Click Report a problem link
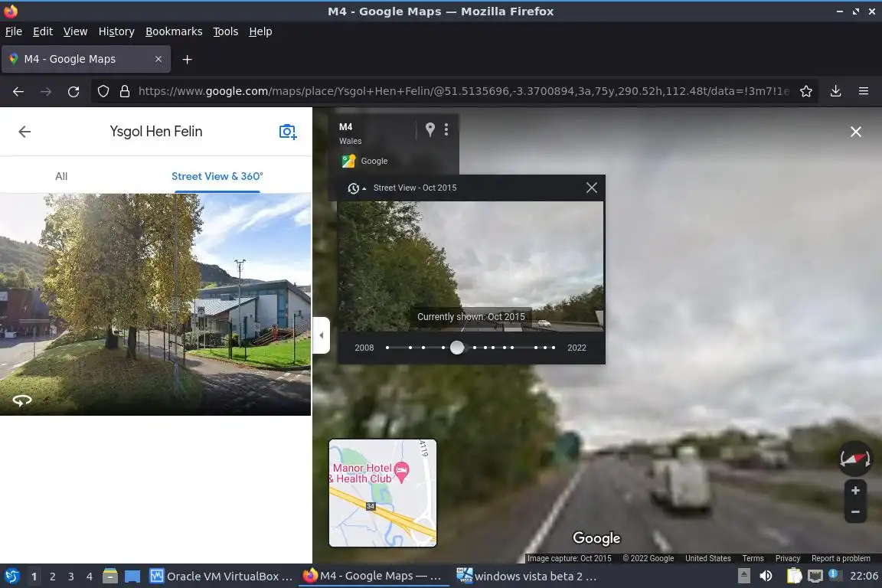The height and width of the screenshot is (588, 882). pyautogui.click(x=841, y=558)
